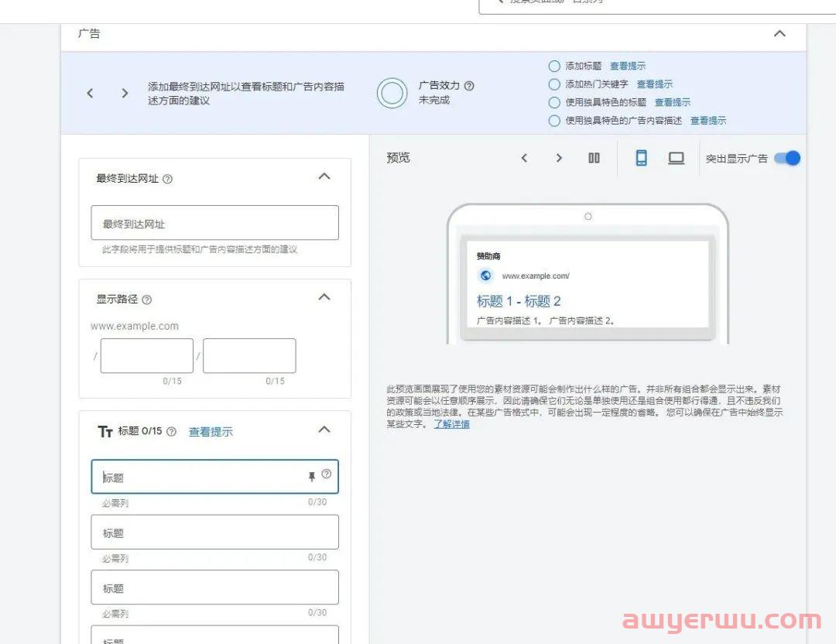Pause the preview rotation
Screen dimensions: 836x644
pos(594,158)
